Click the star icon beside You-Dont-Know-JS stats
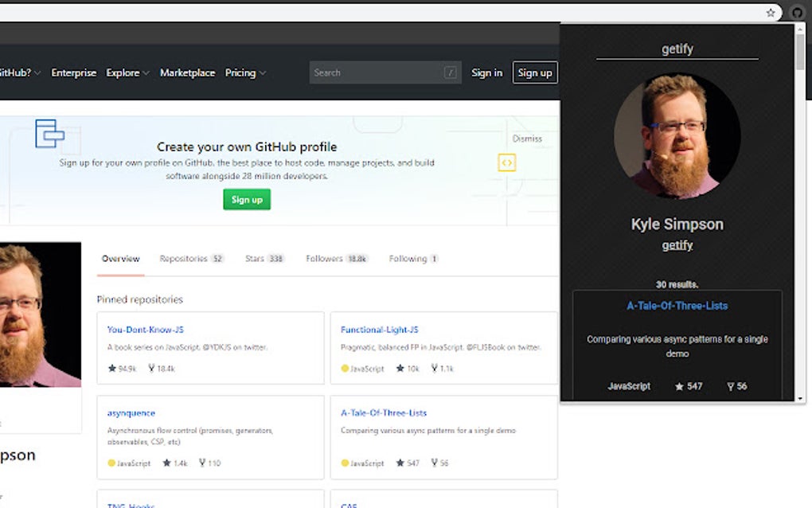 click(111, 368)
